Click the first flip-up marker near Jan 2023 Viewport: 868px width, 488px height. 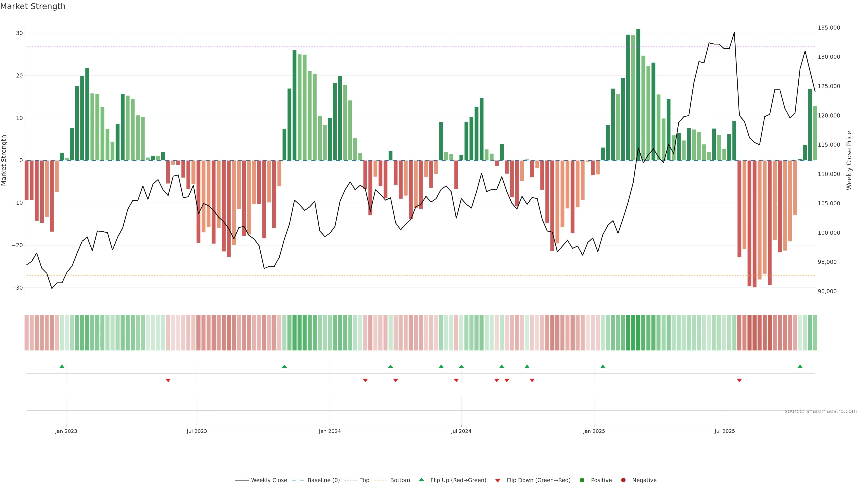62,366
